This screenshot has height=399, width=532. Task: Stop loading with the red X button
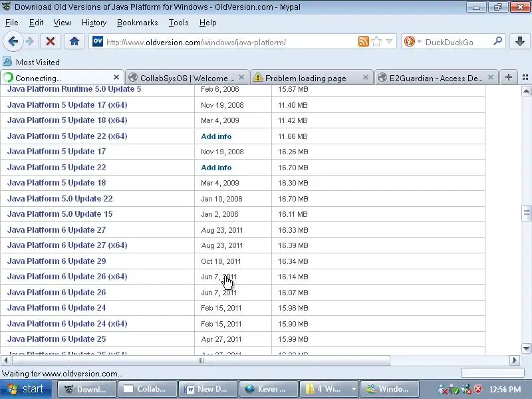click(x=51, y=42)
